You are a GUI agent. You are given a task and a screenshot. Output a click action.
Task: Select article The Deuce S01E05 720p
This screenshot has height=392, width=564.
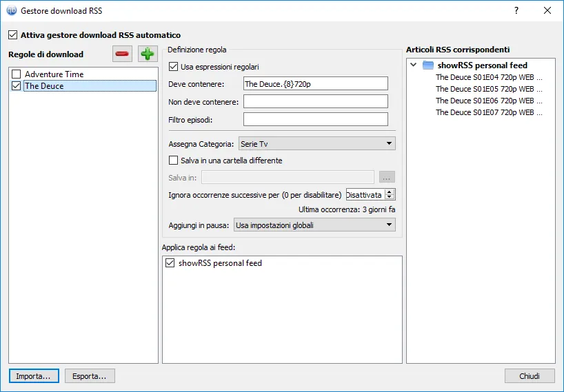point(489,89)
